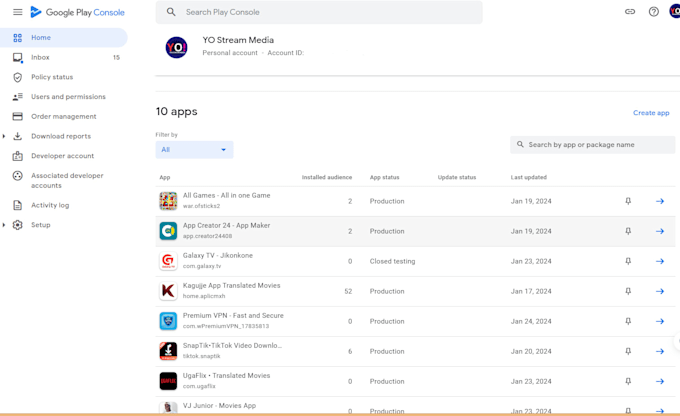The height and width of the screenshot is (416, 680).
Task: Pin the Kagujje App Translated Movies
Action: [x=628, y=291]
